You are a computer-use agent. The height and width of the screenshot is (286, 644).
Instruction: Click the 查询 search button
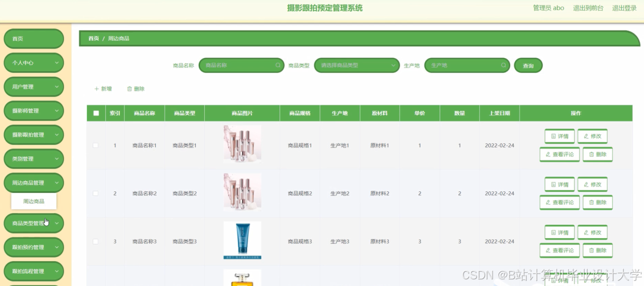coord(528,66)
